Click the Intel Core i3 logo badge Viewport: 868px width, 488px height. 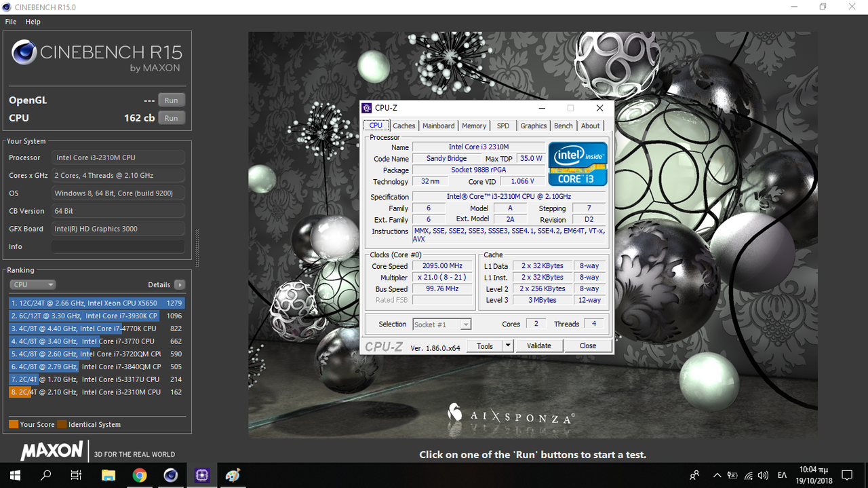tap(578, 164)
